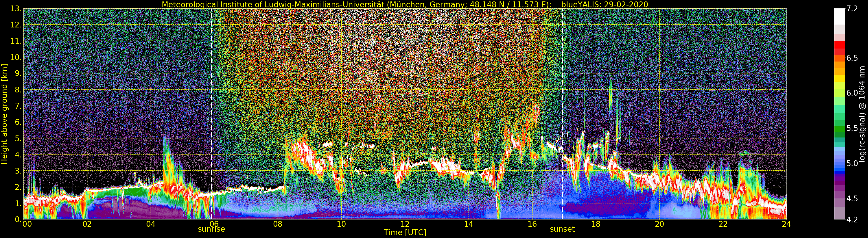Pick the grey band at colorbar bottom

coord(839,213)
